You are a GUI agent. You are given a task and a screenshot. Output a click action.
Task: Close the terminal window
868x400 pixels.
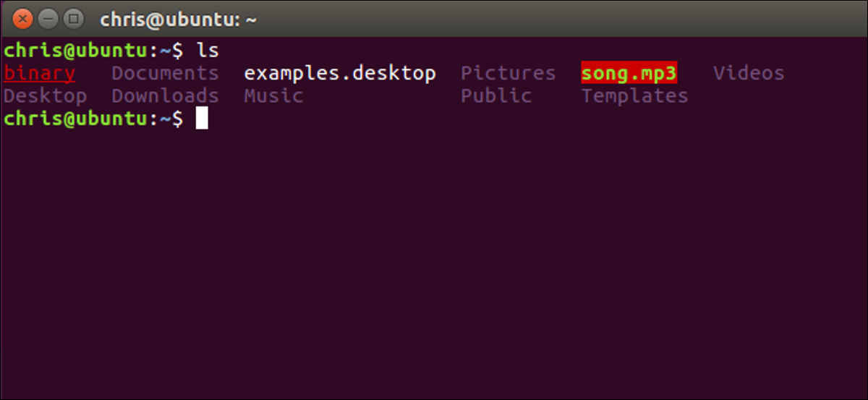tap(22, 20)
